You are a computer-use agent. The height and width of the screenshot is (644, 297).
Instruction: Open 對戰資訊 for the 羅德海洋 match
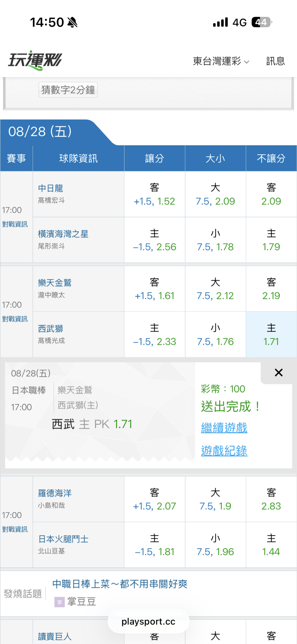[15, 529]
